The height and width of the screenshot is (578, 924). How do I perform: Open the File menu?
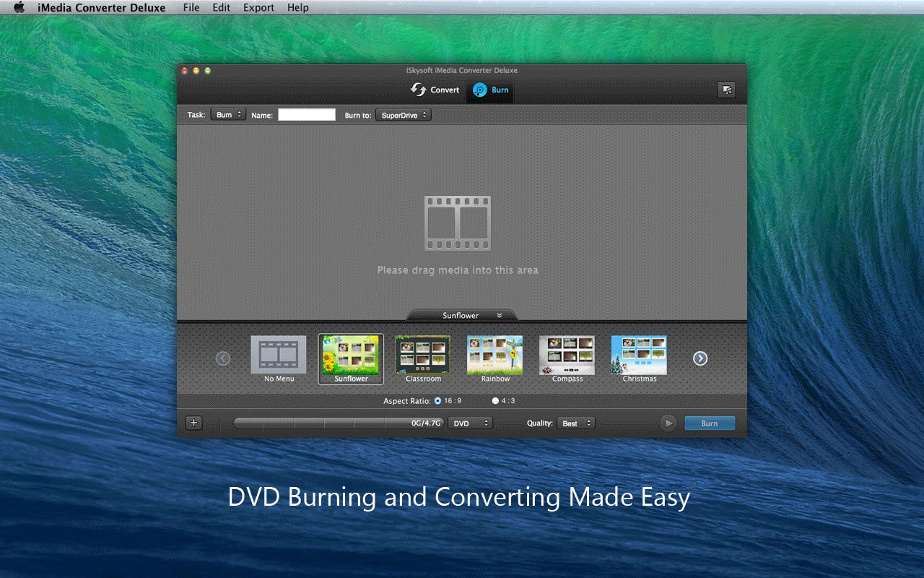(191, 8)
